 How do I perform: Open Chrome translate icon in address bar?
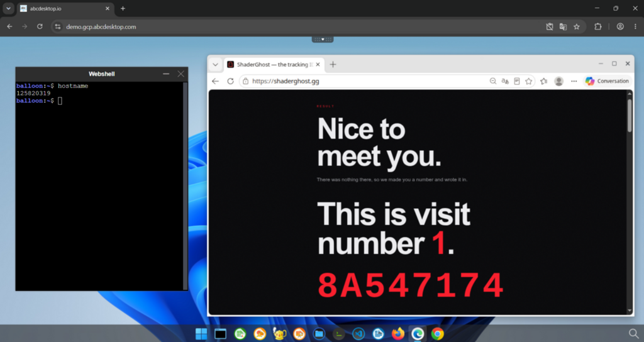pyautogui.click(x=563, y=26)
